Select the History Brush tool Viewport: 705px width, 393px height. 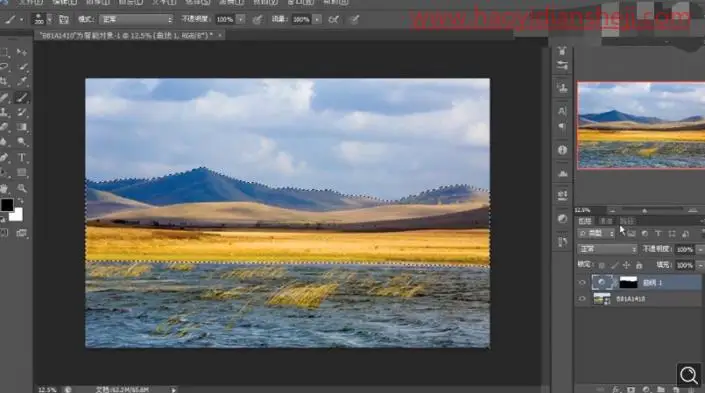point(22,112)
